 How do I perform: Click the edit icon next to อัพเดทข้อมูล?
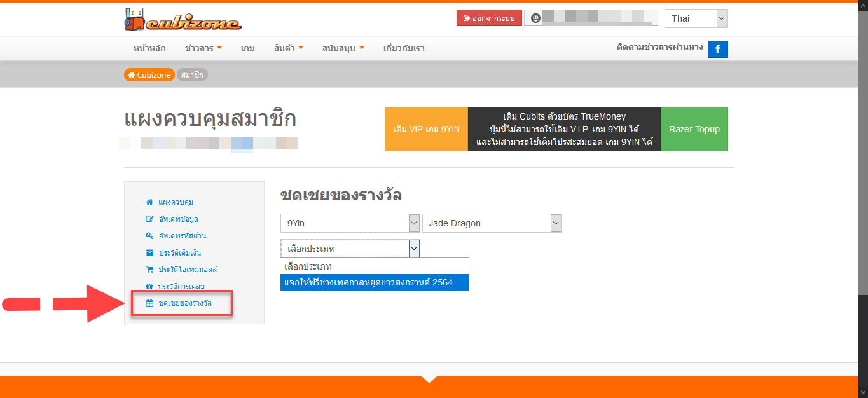(149, 219)
